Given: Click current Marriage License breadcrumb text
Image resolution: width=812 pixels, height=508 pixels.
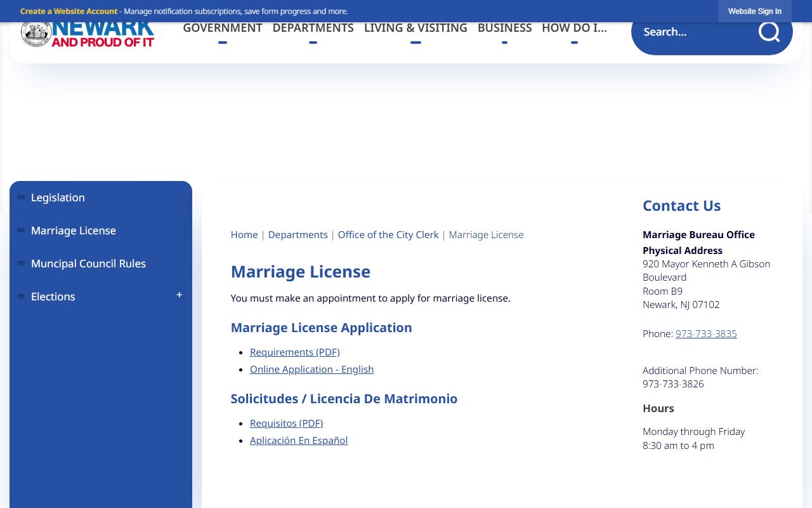Looking at the screenshot, I should (487, 234).
